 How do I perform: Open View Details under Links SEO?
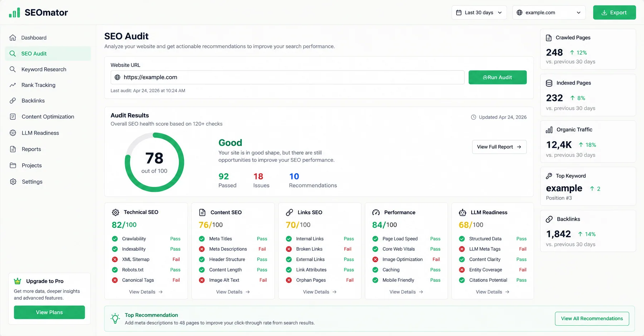320,292
